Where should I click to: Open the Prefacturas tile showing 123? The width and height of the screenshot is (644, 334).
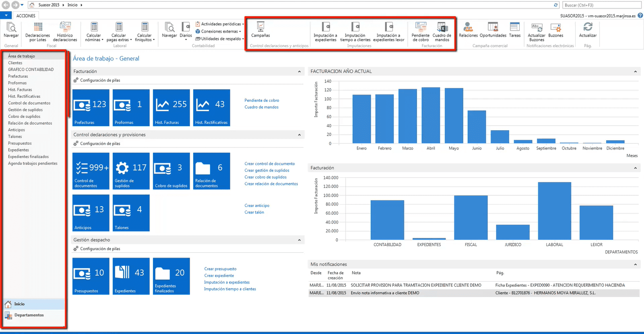click(x=91, y=108)
